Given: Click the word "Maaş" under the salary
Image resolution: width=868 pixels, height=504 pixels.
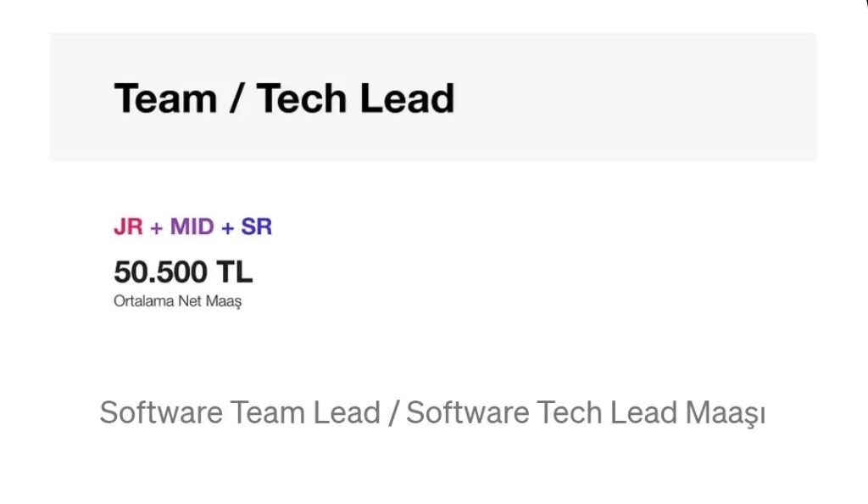Looking at the screenshot, I should pyautogui.click(x=222, y=301).
